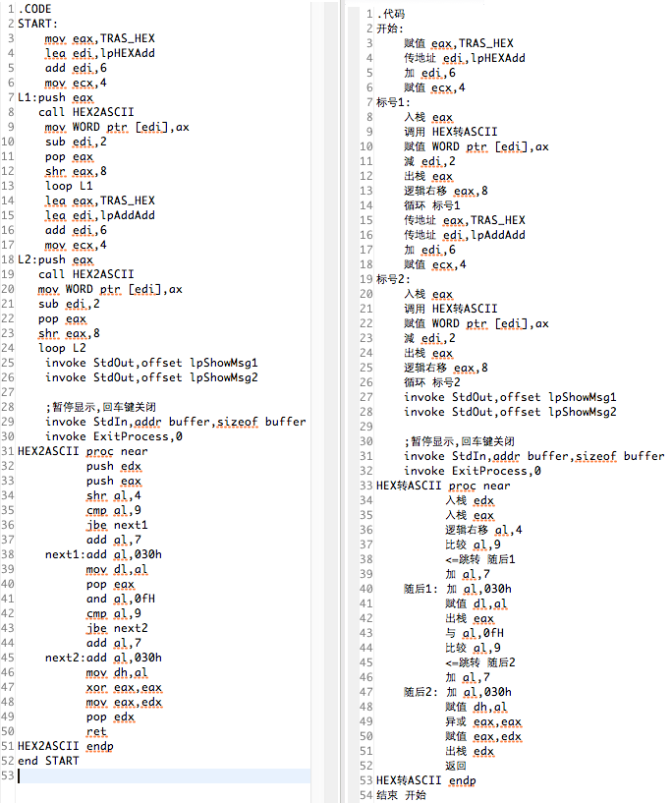672x803 pixels.
Task: Click the 'HEX转ASCII endp' line
Action: (425, 780)
